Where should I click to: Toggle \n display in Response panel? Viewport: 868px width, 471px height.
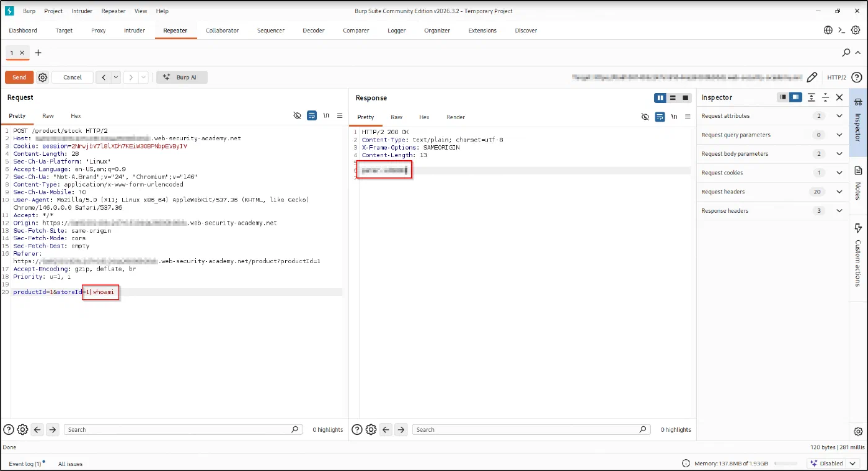tap(675, 117)
